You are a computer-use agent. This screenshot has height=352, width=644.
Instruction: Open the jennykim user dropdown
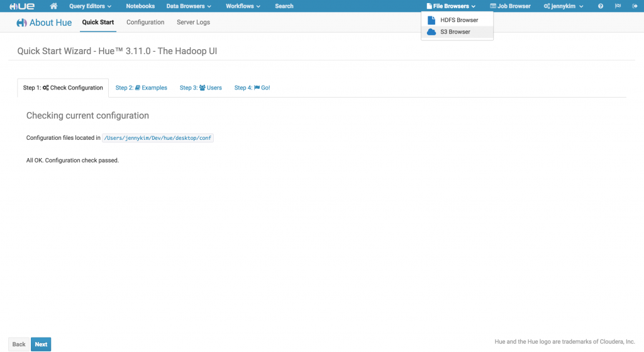563,6
